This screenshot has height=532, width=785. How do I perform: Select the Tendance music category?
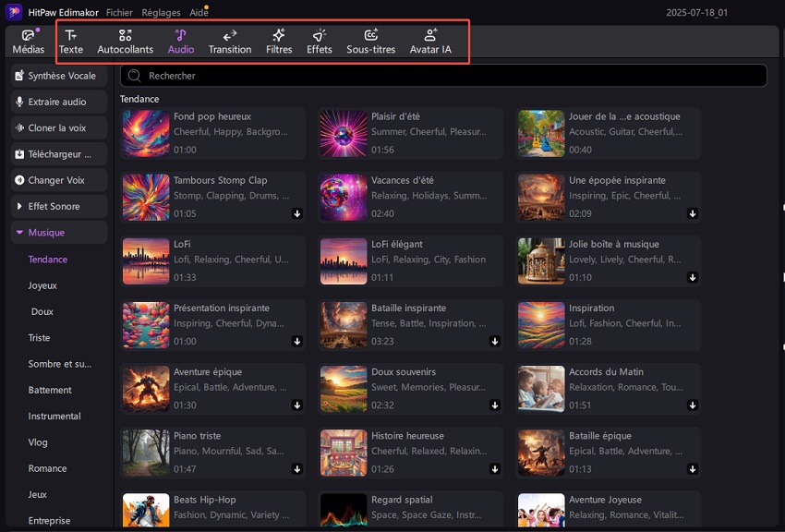pyautogui.click(x=47, y=260)
